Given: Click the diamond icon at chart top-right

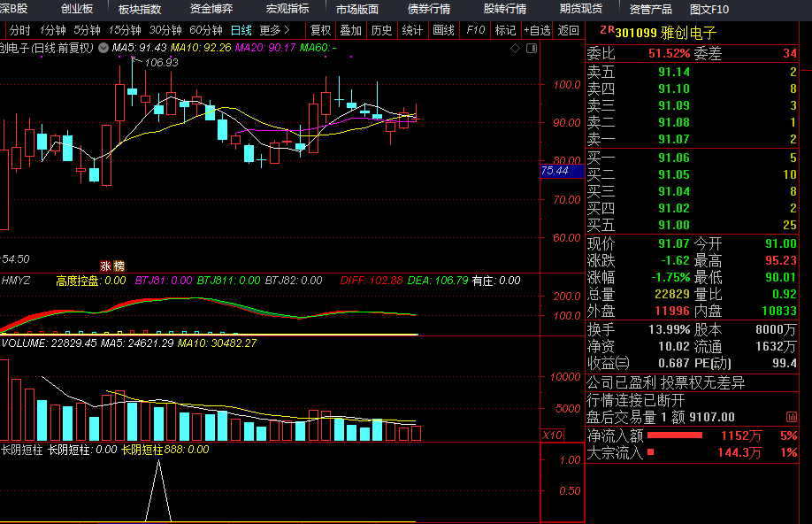Looking at the screenshot, I should pyautogui.click(x=516, y=48).
